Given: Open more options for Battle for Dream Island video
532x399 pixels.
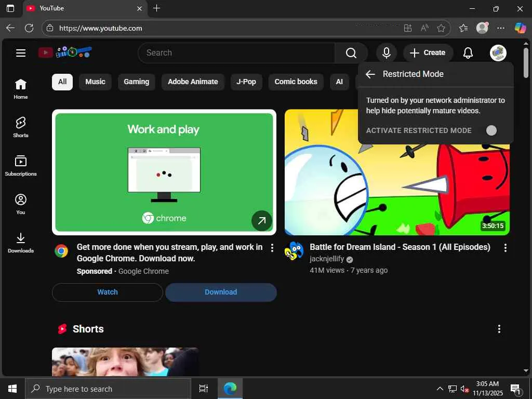Looking at the screenshot, I should [505, 248].
